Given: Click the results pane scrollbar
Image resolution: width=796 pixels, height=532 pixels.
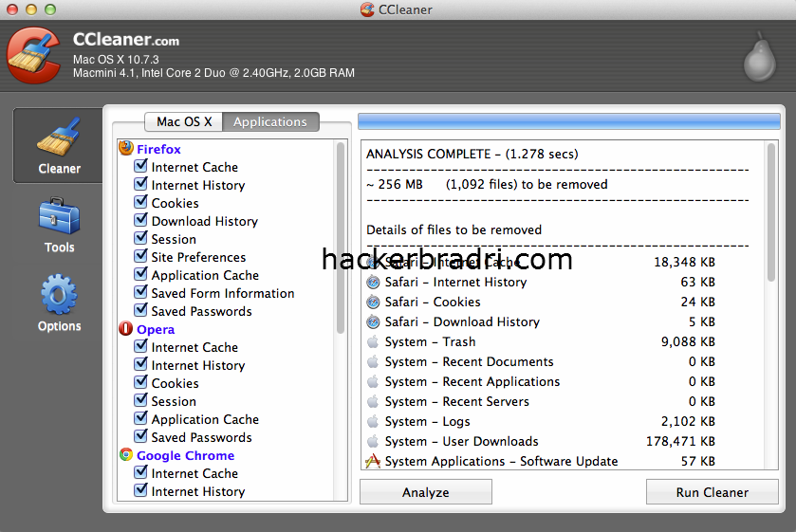Looking at the screenshot, I should pyautogui.click(x=771, y=211).
